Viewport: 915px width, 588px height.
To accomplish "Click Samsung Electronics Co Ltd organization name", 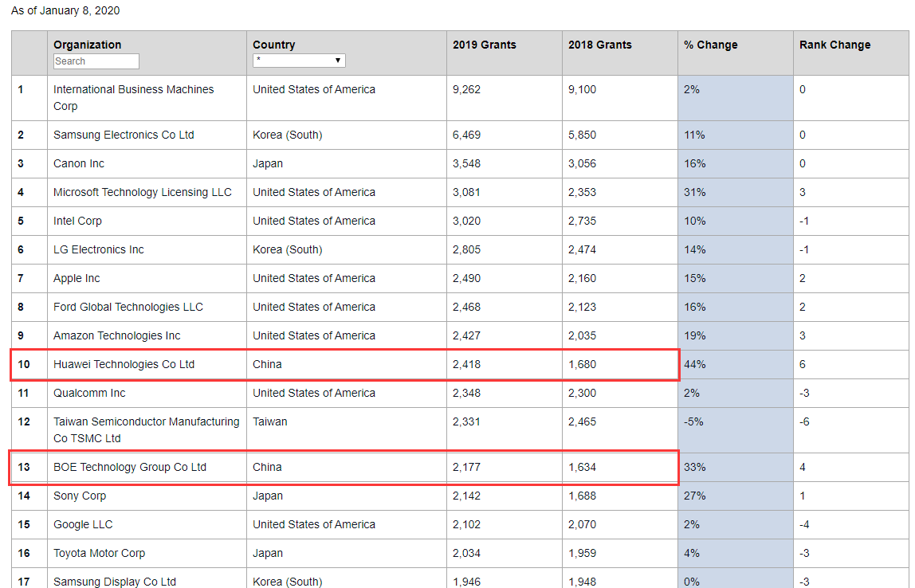I will tap(124, 135).
